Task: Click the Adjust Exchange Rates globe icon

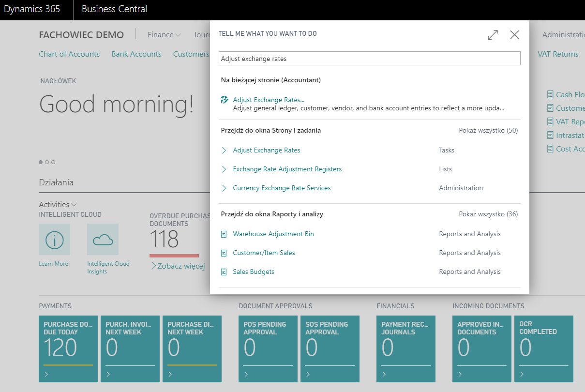Action: click(225, 100)
